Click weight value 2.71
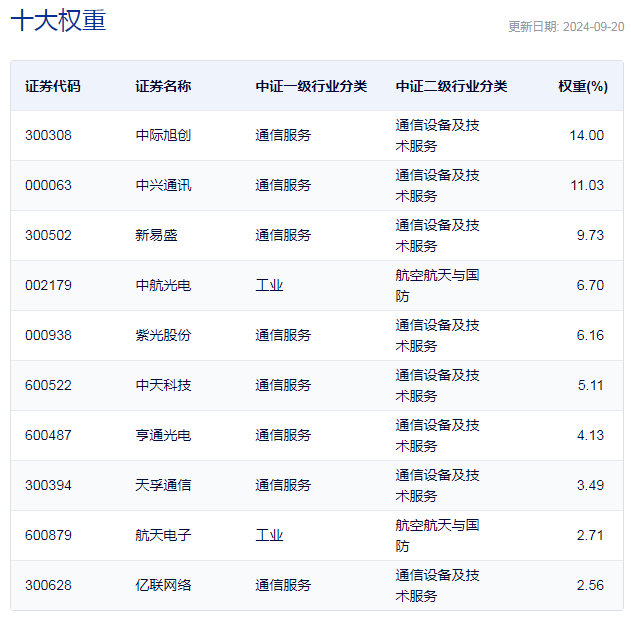The width and height of the screenshot is (631, 620). (590, 535)
